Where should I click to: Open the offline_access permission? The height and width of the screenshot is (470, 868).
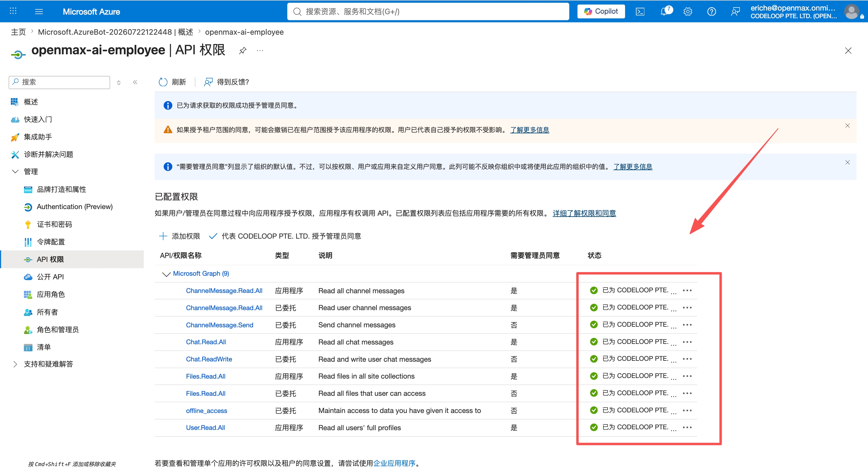[206, 411]
